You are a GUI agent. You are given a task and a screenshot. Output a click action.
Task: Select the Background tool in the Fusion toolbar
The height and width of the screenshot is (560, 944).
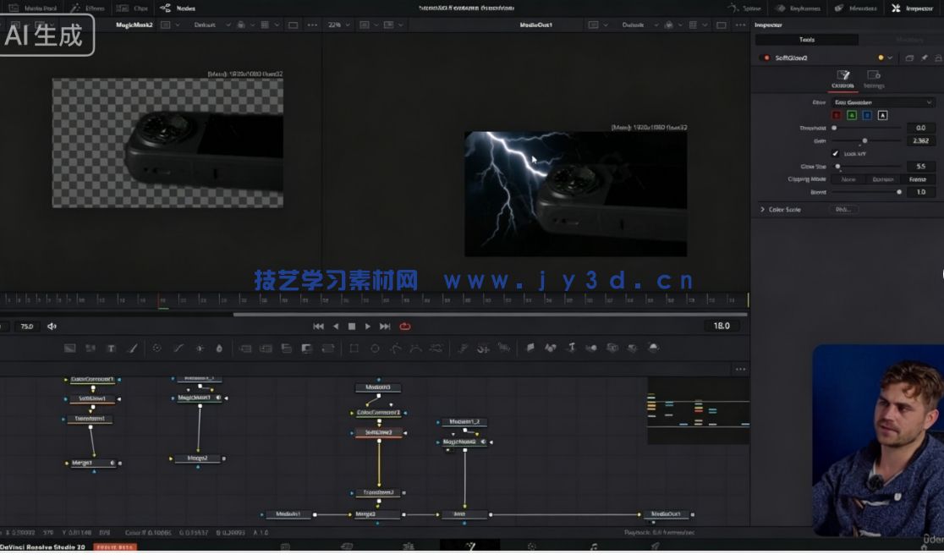[70, 348]
